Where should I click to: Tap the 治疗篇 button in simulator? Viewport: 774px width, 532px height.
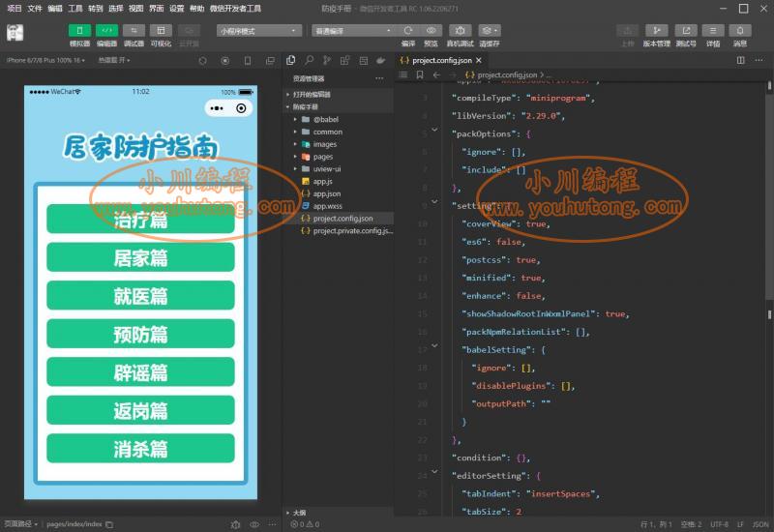point(140,220)
